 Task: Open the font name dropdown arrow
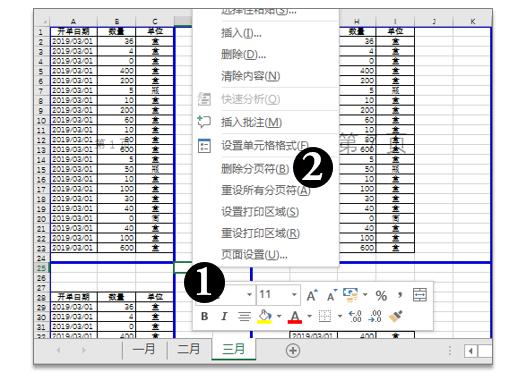click(249, 295)
